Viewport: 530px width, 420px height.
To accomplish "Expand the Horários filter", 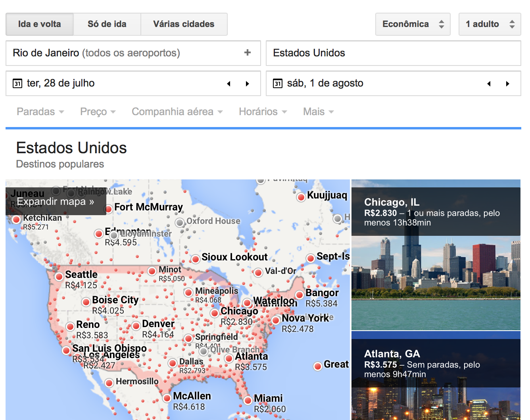I will 263,112.
